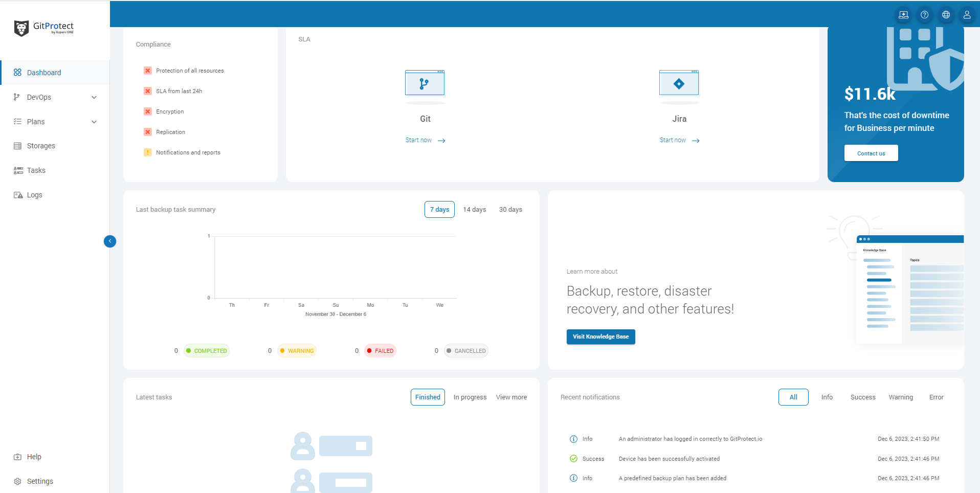Click the Contact us button
The width and height of the screenshot is (980, 493).
(x=871, y=153)
